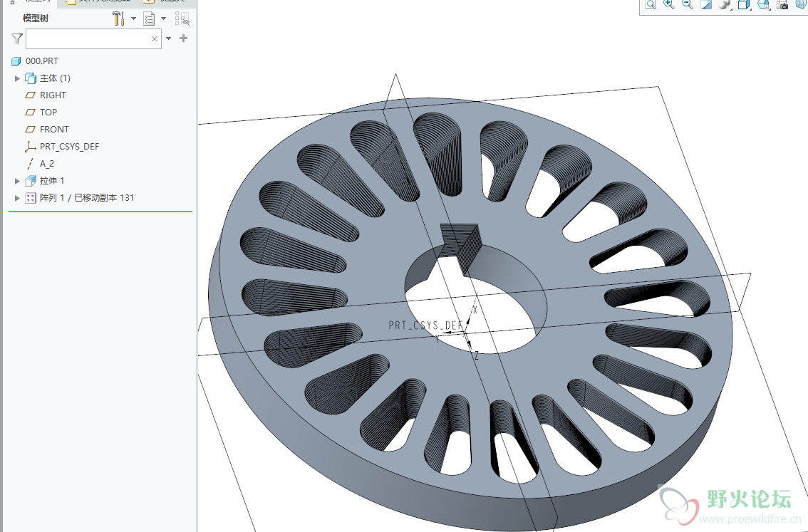Click the Repaint screen icon
The width and height of the screenshot is (808, 532).
tap(706, 5)
